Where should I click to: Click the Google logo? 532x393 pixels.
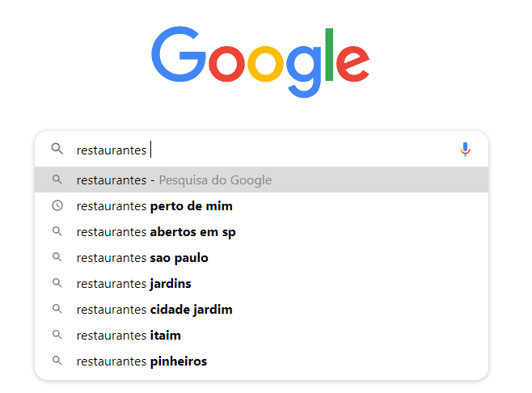260,61
